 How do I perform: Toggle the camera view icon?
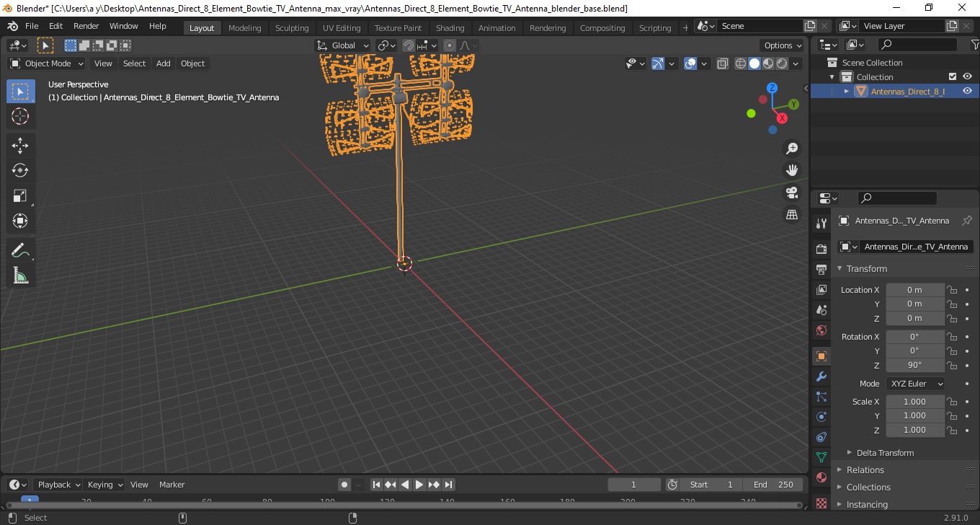(792, 193)
